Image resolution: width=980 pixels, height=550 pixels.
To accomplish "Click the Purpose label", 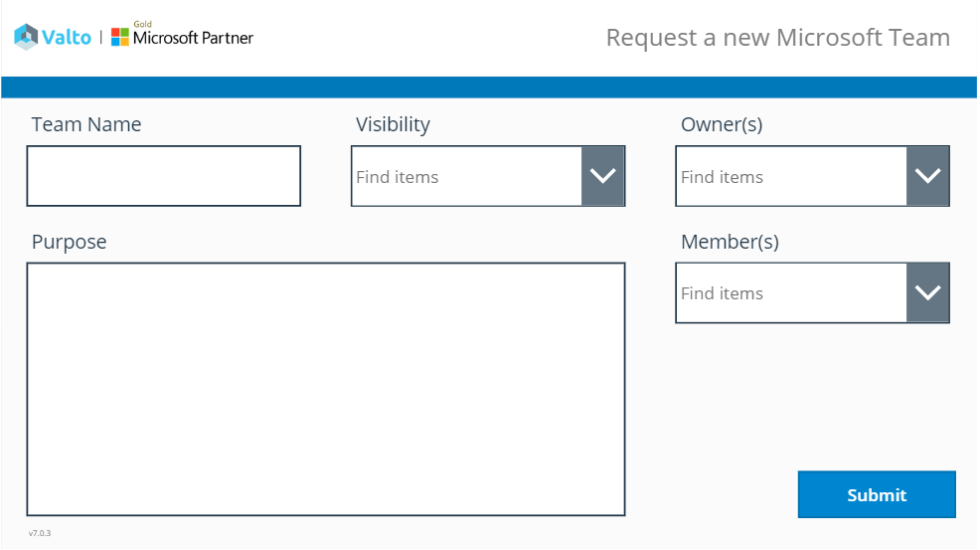I will pos(69,242).
